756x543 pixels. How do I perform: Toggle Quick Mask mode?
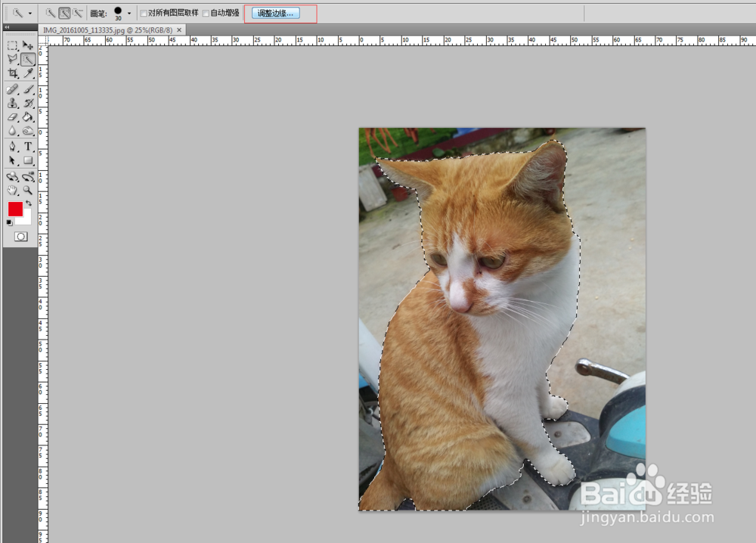point(20,236)
